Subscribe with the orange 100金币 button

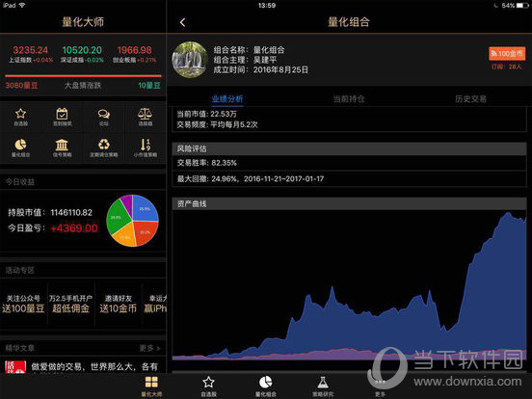[x=507, y=54]
